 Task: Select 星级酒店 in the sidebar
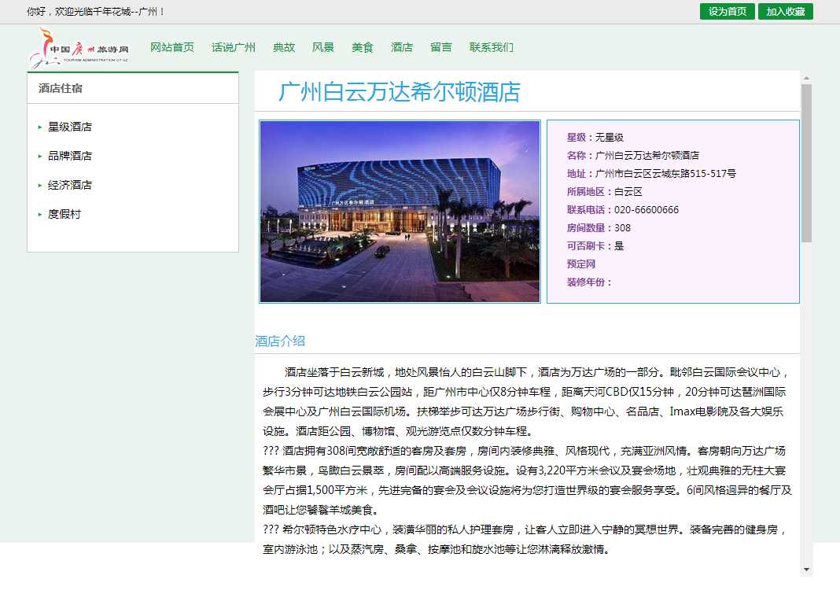point(70,127)
